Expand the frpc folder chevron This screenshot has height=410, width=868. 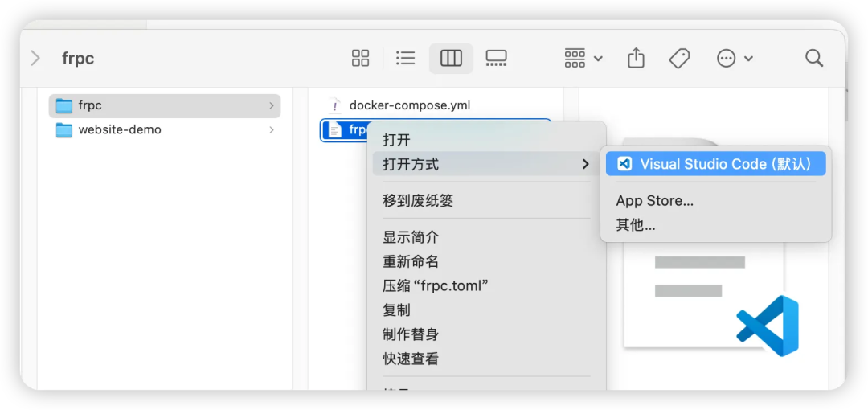(x=272, y=105)
